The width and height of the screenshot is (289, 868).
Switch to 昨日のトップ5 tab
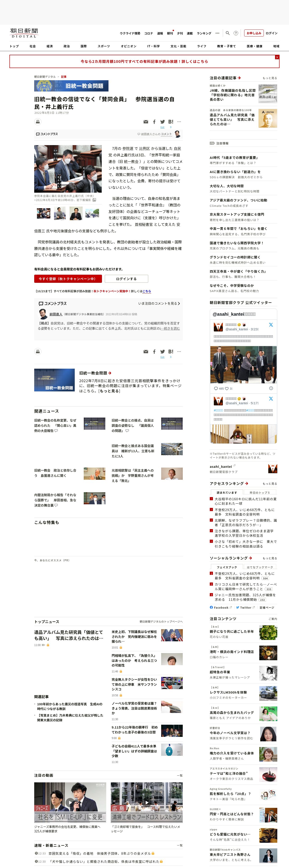[x=260, y=493]
